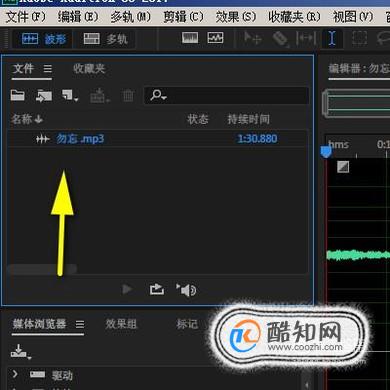This screenshot has height=390, width=390.
Task: Click the Import File icon
Action: coord(44,96)
